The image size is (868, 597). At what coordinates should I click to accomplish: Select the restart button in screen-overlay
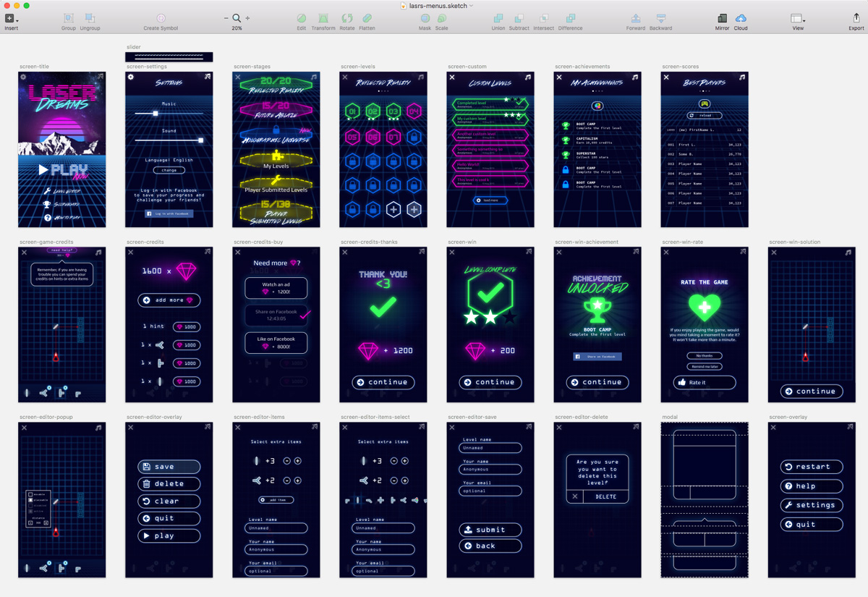point(812,467)
